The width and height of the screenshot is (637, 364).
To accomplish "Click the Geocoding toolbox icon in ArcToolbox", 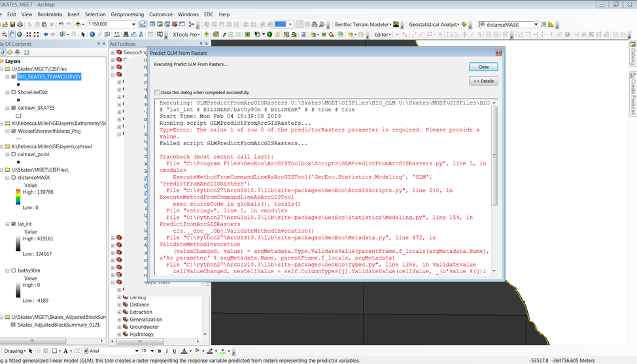I will [x=119, y=52].
